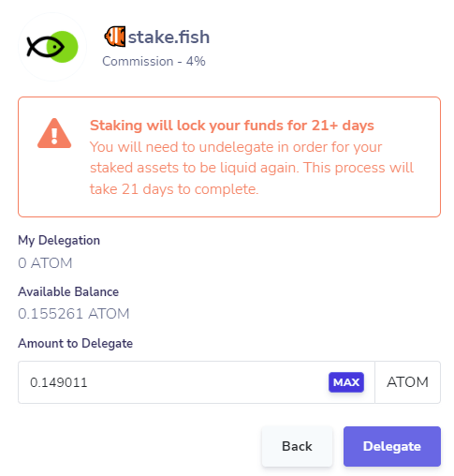Click the stake.fish validator name
The height and width of the screenshot is (476, 454).
(x=168, y=37)
